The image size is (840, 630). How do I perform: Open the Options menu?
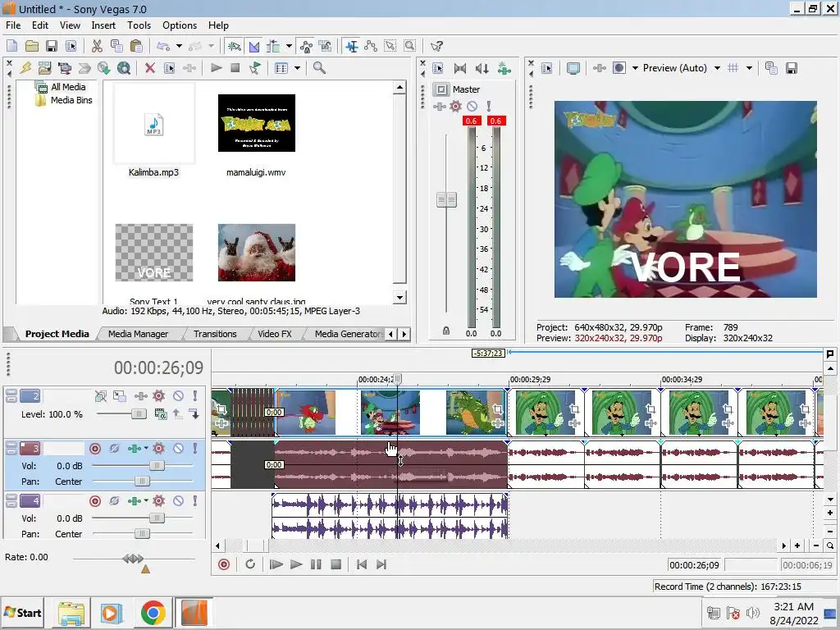click(180, 25)
